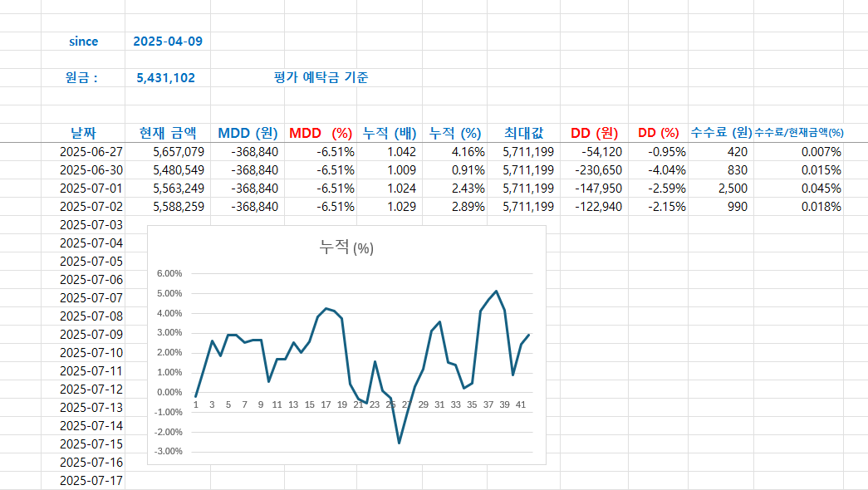Select the date cell 2025-06-27
This screenshot has height=490, width=868.
pos(91,152)
